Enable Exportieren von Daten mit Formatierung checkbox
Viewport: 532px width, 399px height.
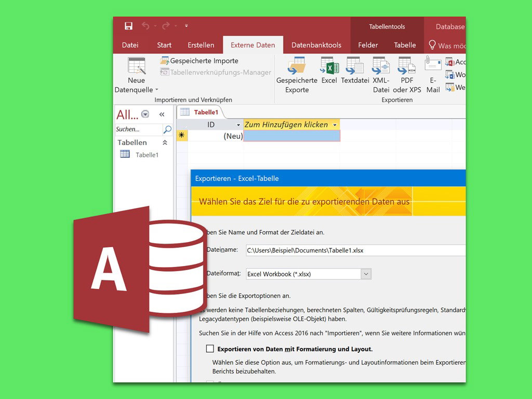(x=210, y=349)
